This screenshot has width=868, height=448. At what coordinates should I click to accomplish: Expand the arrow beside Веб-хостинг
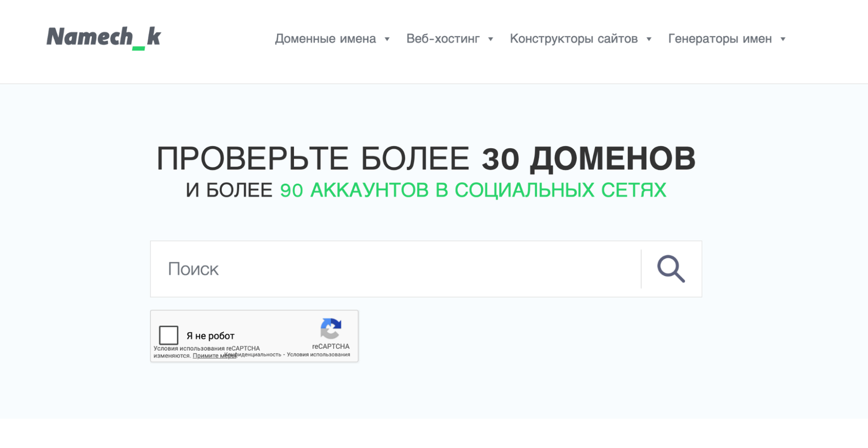491,39
